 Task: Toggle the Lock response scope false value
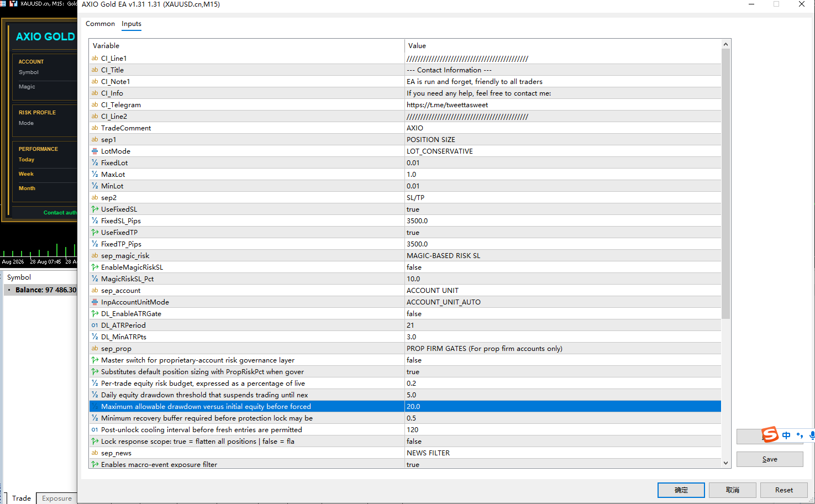pos(562,441)
